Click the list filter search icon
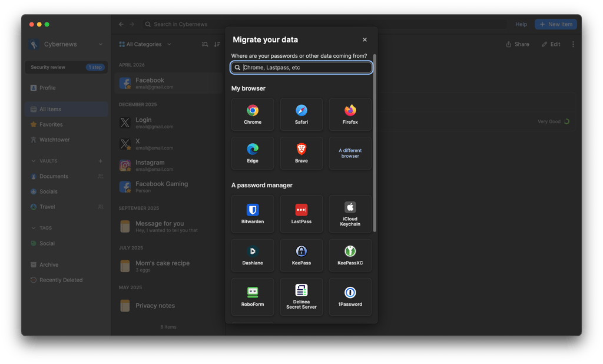Image resolution: width=603 pixels, height=364 pixels. coord(205,44)
